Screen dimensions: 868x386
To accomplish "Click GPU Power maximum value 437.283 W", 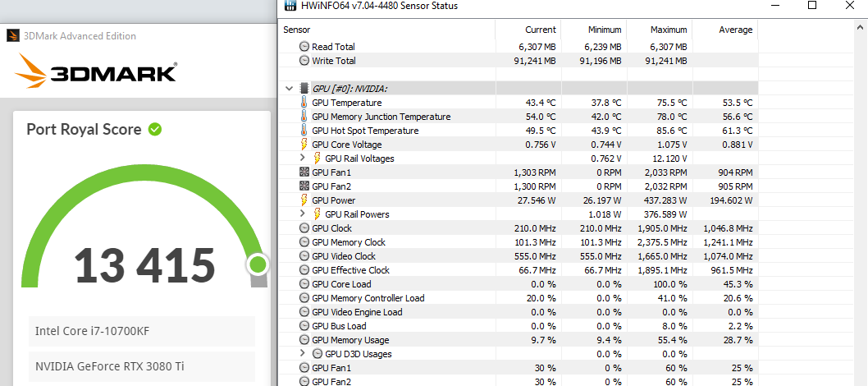I will click(663, 200).
